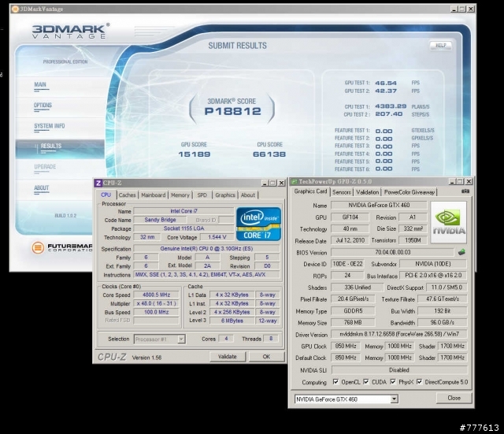This screenshot has height=434, width=504.
Task: Click the Memory Size value 768 MB
Action: pos(353,322)
